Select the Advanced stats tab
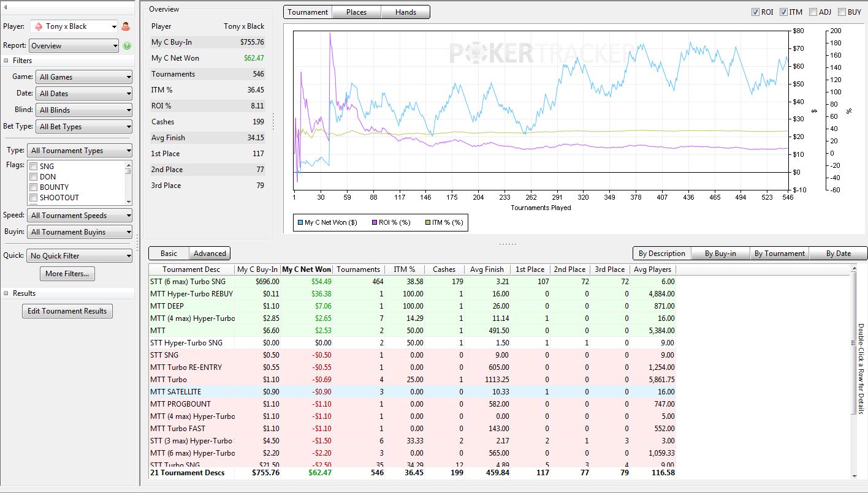 210,254
